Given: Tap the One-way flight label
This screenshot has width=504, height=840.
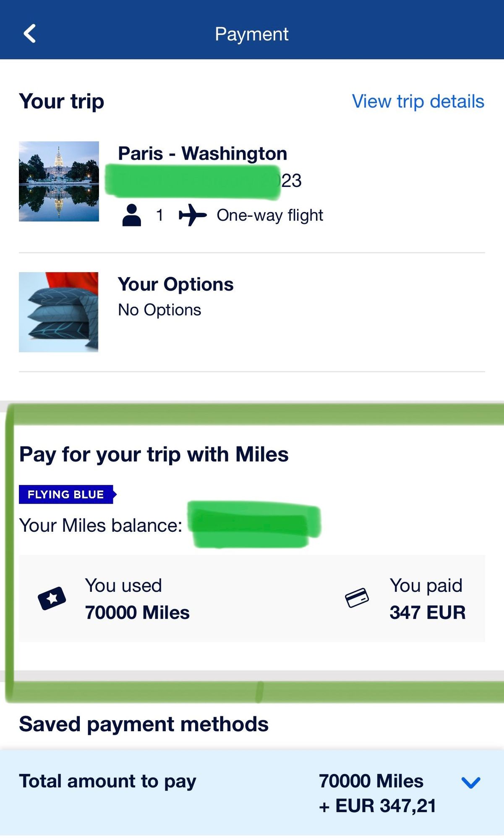Looking at the screenshot, I should (270, 215).
